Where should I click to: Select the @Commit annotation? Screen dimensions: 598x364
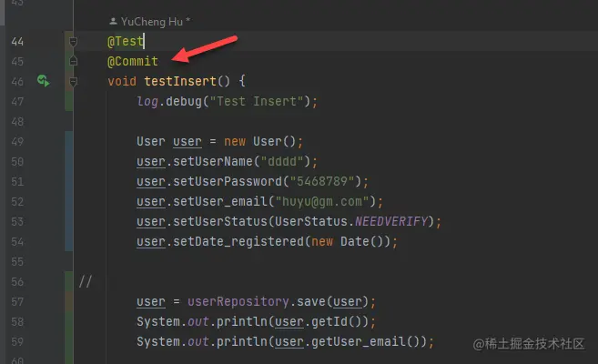pyautogui.click(x=133, y=61)
